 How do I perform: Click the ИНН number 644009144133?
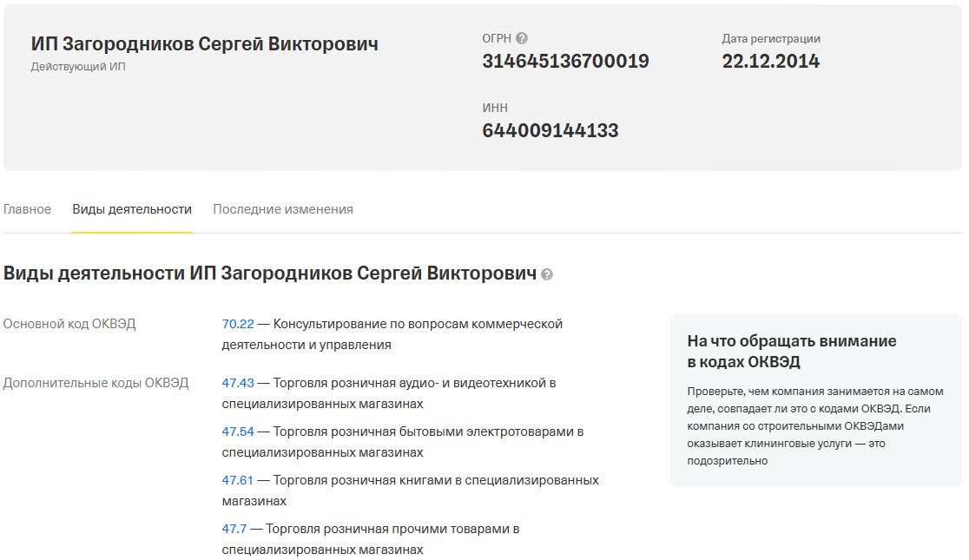click(x=550, y=131)
